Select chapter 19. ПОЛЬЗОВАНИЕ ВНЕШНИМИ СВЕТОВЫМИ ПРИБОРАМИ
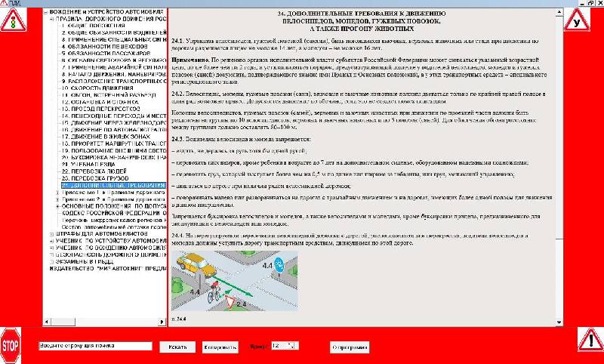604x364 pixels. [x=114, y=150]
